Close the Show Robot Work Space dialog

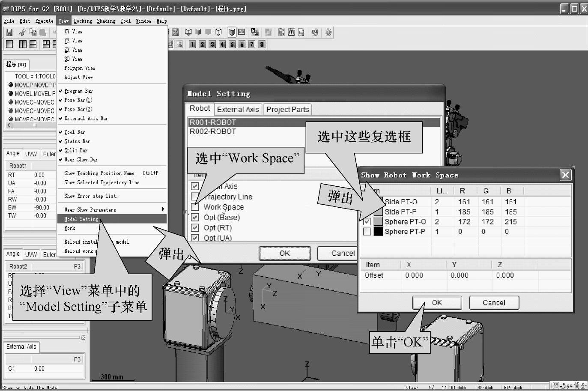click(565, 175)
